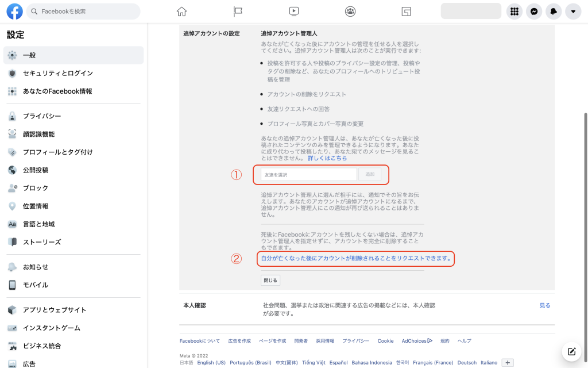Viewport: 588px width, 368px height.
Task: Click the インスタントゲーム controller icon
Action: [x=13, y=328]
